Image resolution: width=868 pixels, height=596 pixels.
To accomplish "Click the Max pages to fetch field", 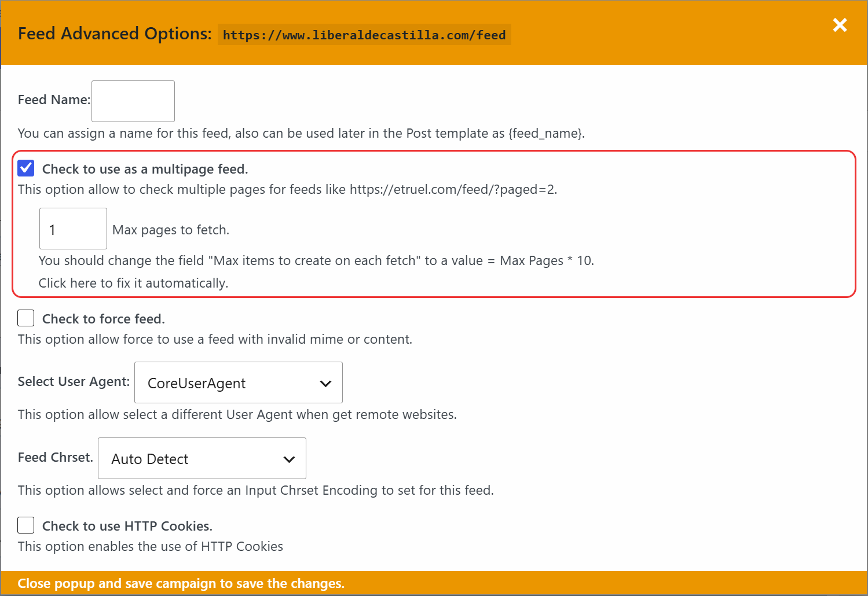I will coord(73,229).
